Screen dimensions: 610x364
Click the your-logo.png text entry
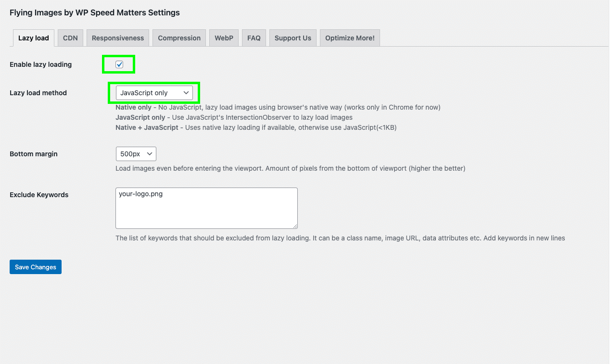click(x=140, y=194)
